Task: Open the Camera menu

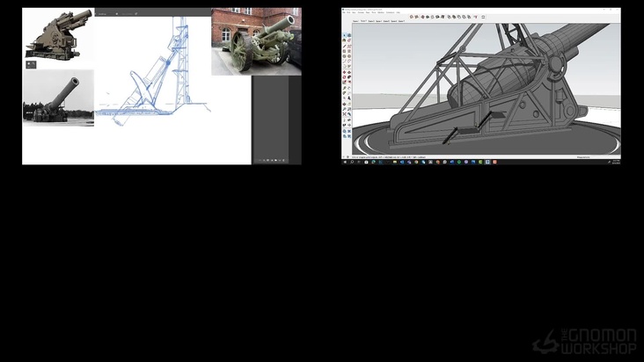Action: click(361, 12)
